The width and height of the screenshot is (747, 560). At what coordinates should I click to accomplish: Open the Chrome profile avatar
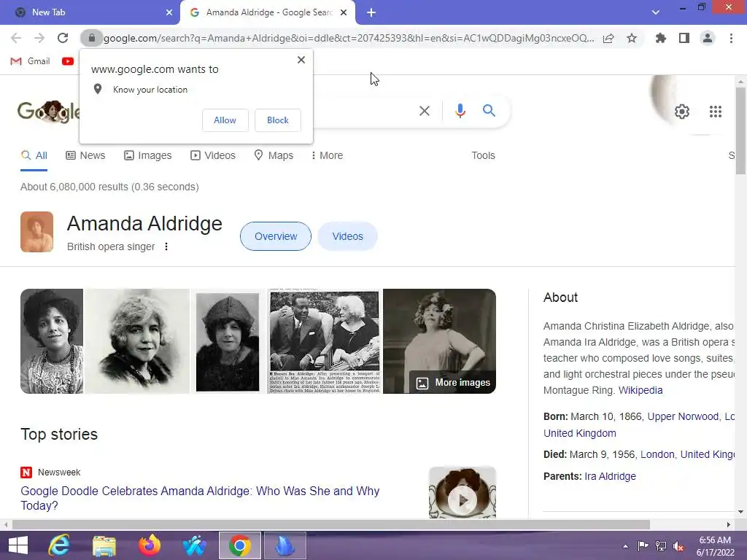708,38
